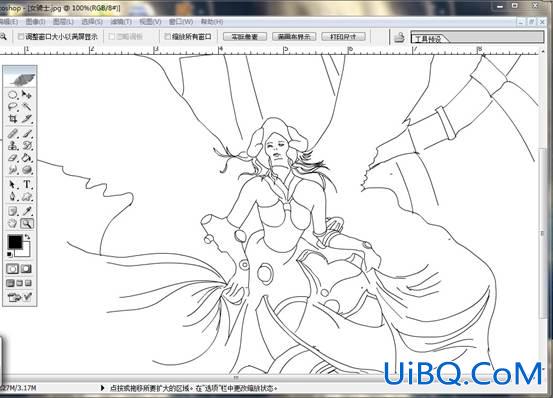Click the 实际像素 button
This screenshot has height=398, width=553.
pyautogui.click(x=245, y=36)
